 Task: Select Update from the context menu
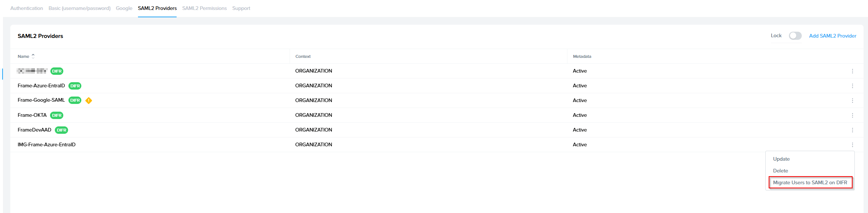[x=781, y=159]
